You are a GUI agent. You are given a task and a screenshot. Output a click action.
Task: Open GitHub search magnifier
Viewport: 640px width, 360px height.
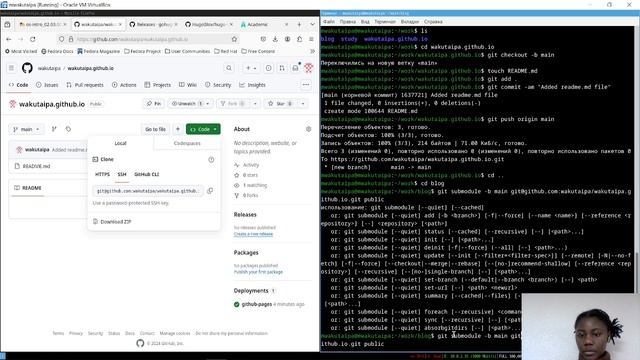pyautogui.click(x=229, y=68)
